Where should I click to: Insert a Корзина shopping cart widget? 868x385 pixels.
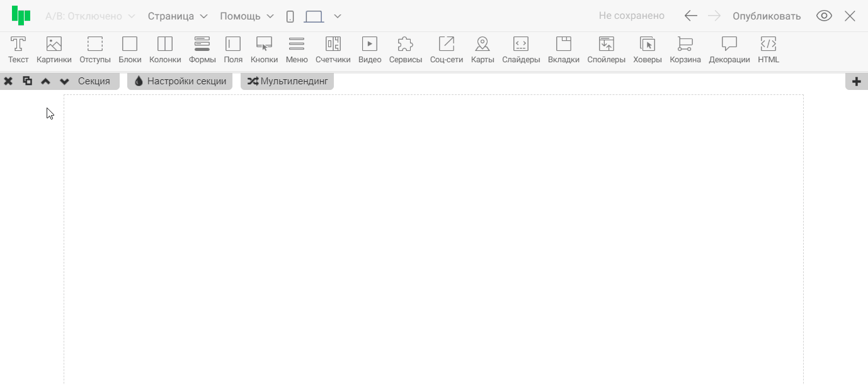(685, 50)
